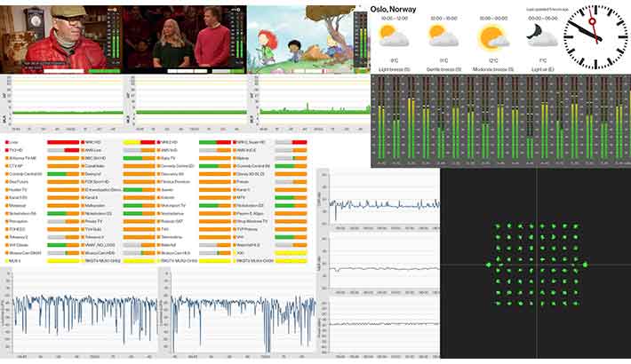
Task: Click the sun icon for 18:00–00:00
Action: click(491, 36)
